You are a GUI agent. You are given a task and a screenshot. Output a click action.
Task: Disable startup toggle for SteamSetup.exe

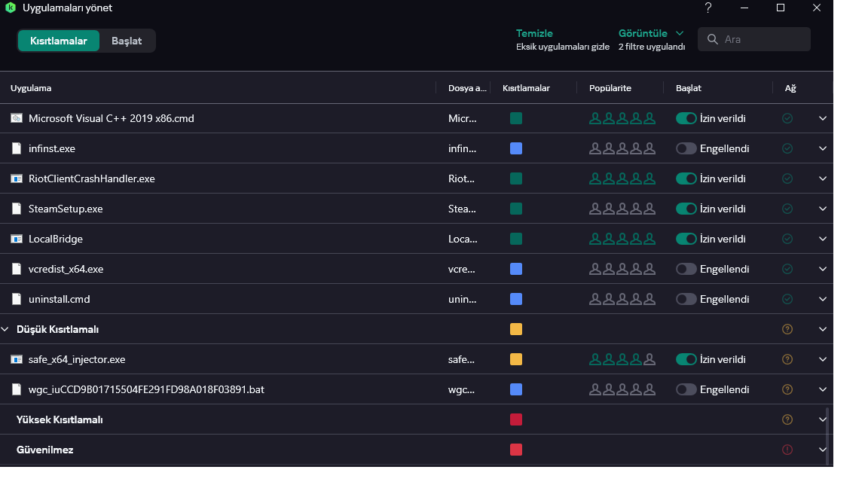(686, 209)
